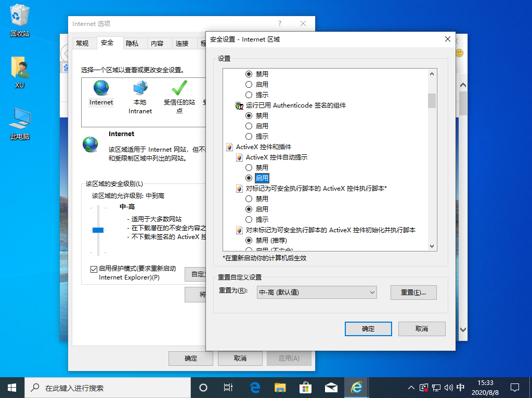Switch to the 隐私 tab
This screenshot has width=532, height=398.
pos(134,43)
